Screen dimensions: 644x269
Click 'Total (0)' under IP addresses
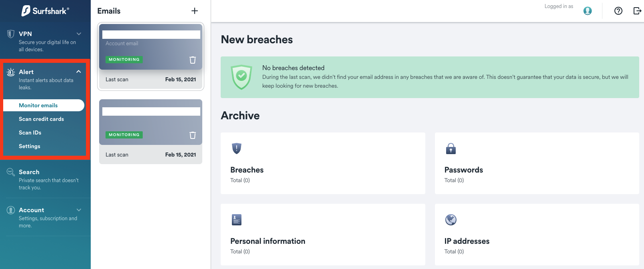454,252
